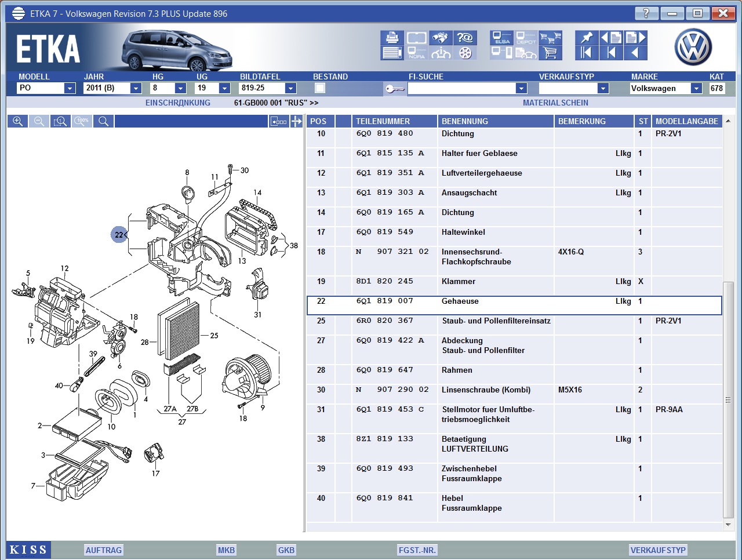Toggle the BESTAND checkbox

pos(319,88)
